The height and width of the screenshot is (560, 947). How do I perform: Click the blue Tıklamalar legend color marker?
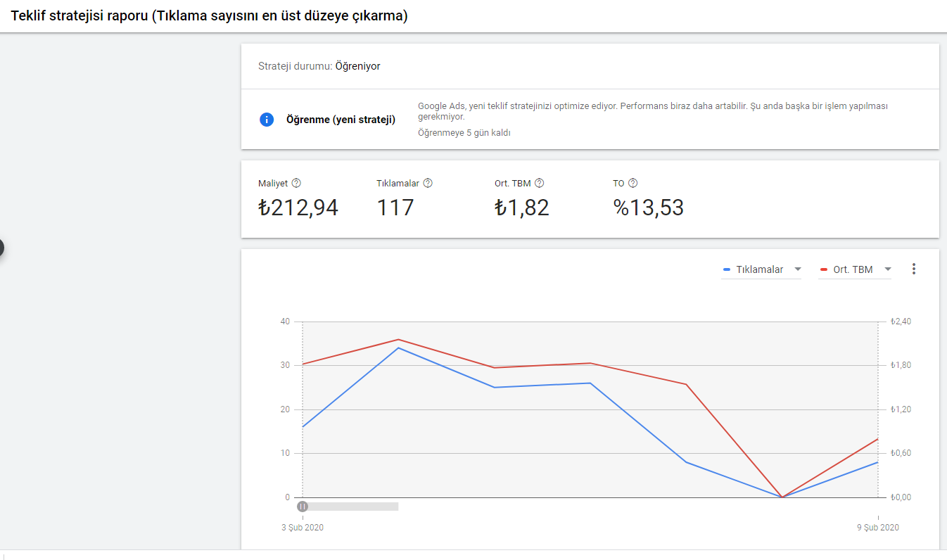(x=727, y=269)
